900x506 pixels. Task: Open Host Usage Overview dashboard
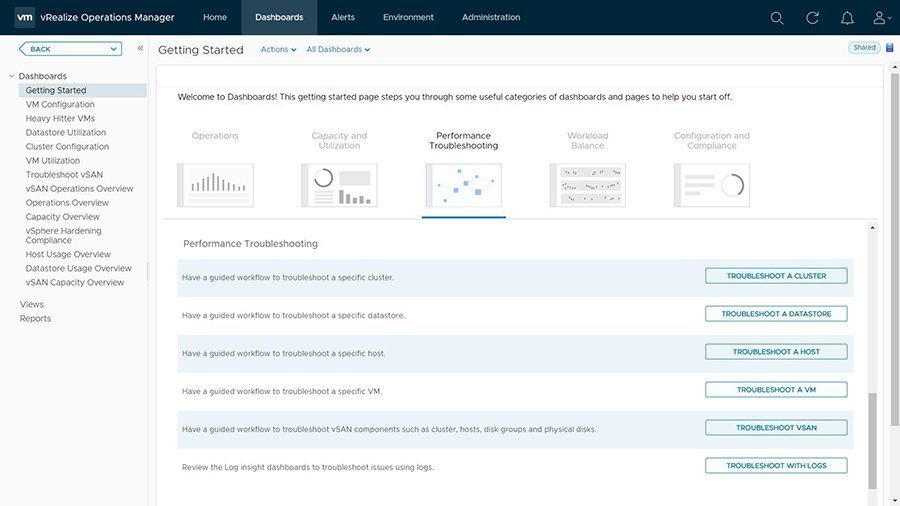(68, 254)
